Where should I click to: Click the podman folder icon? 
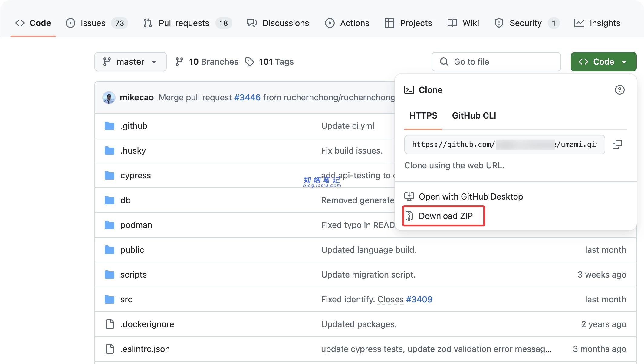110,225
